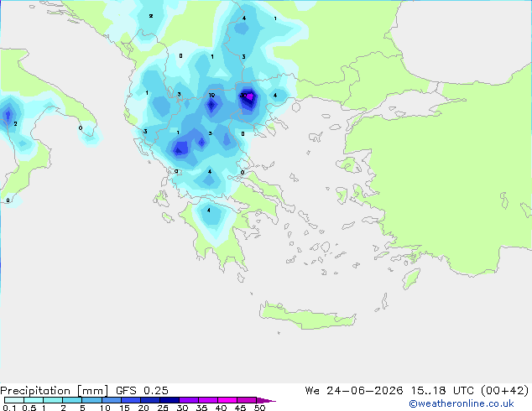Click the 25–30 mm navy legend swatch
The width and height of the screenshot is (532, 411).
[170, 400]
